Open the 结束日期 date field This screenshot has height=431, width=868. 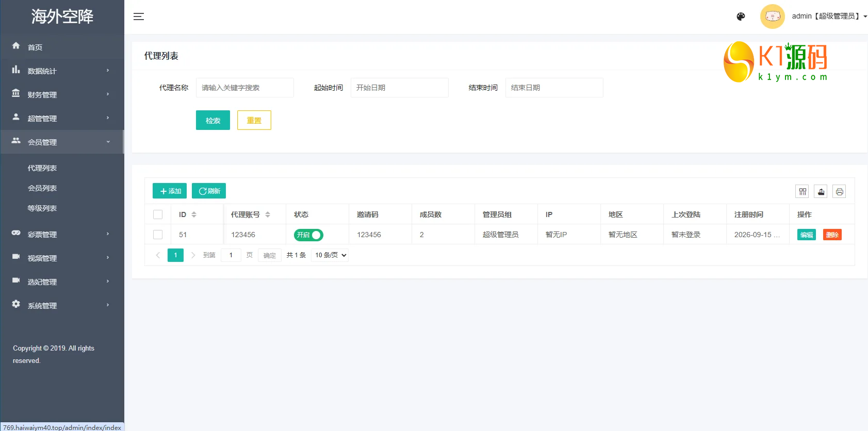[x=554, y=88]
